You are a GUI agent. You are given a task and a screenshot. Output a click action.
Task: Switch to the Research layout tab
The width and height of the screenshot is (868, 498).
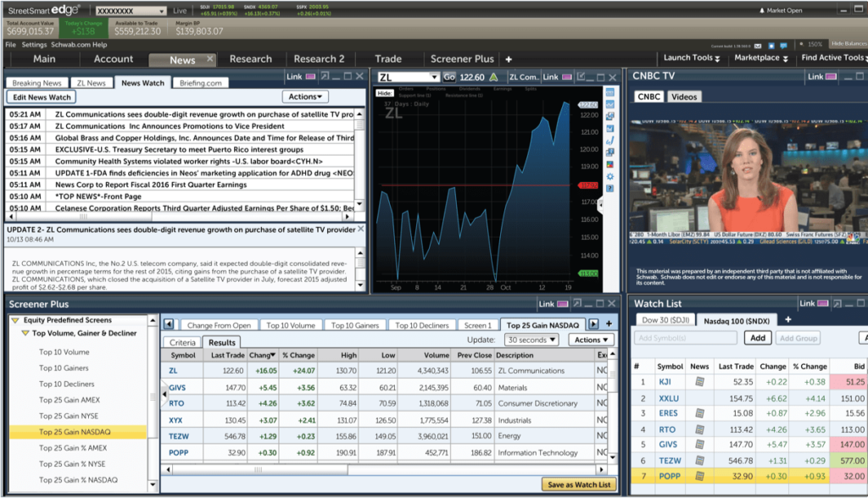(251, 59)
